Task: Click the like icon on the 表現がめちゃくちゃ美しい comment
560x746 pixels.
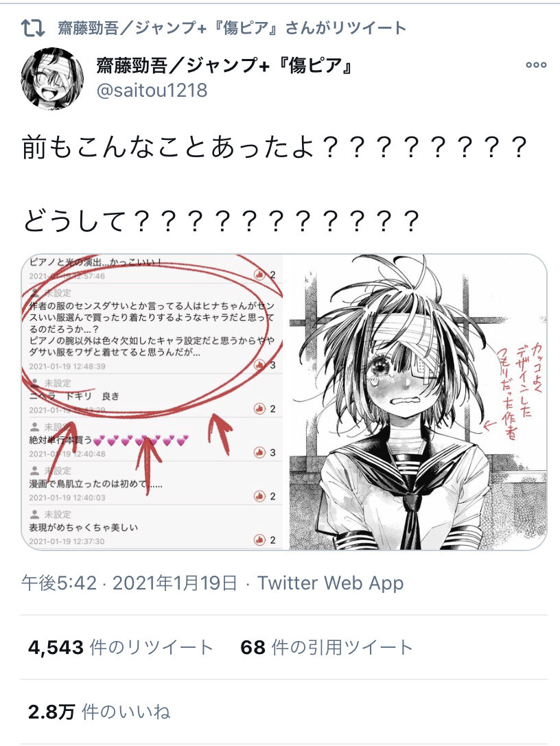Action: [259, 540]
